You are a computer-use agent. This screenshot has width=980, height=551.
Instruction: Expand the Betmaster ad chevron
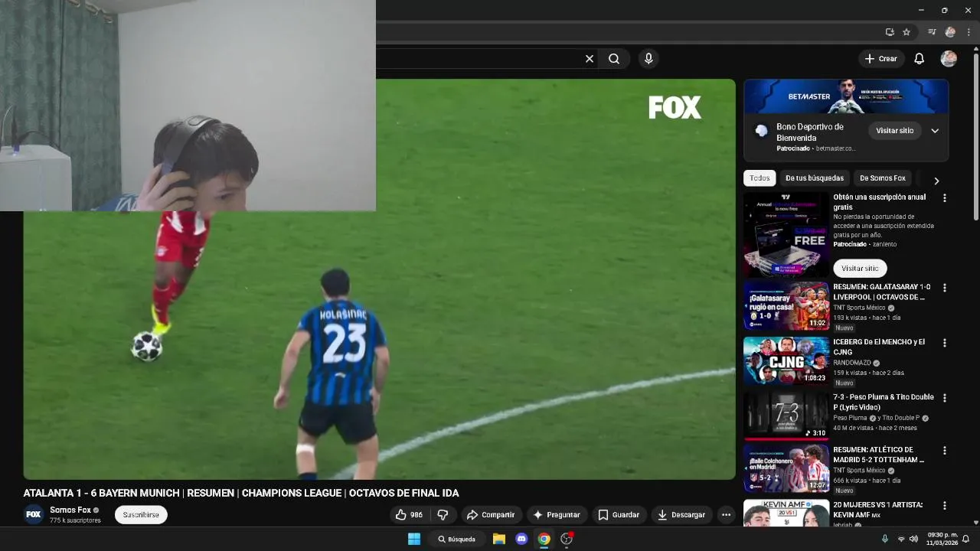935,131
